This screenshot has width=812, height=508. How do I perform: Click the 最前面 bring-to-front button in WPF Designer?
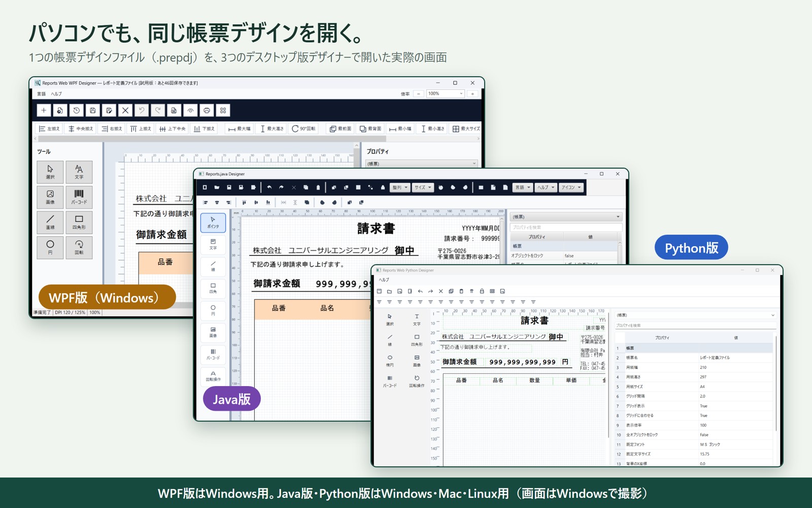(341, 129)
